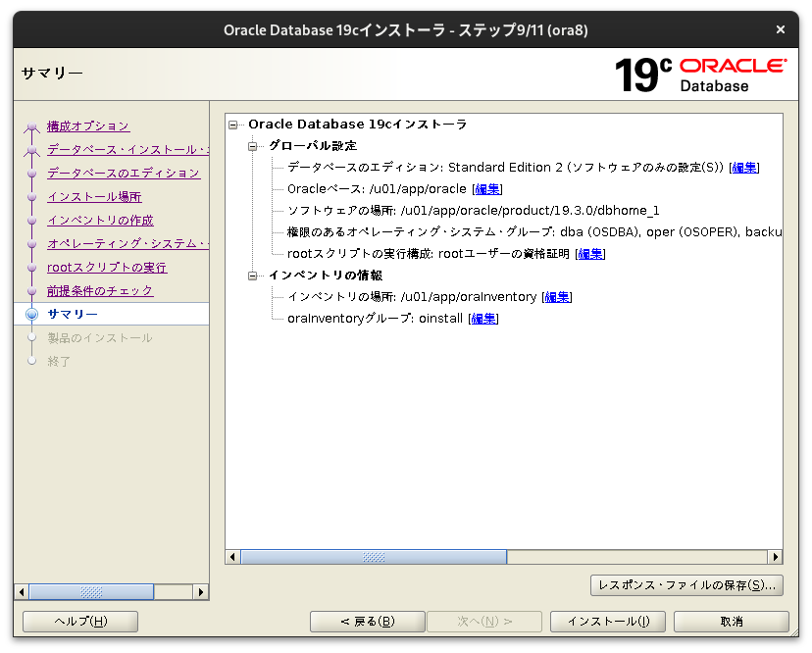The image size is (812, 653).
Task: Return to 前提条件のチェック step
Action: [99, 290]
